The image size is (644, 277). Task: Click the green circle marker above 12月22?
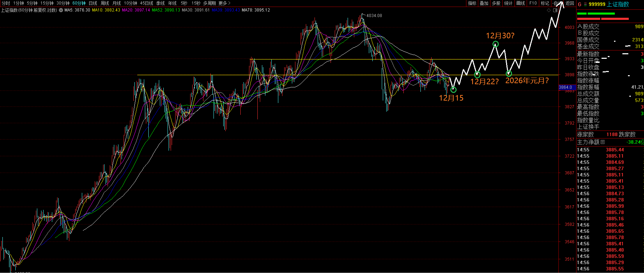click(478, 74)
